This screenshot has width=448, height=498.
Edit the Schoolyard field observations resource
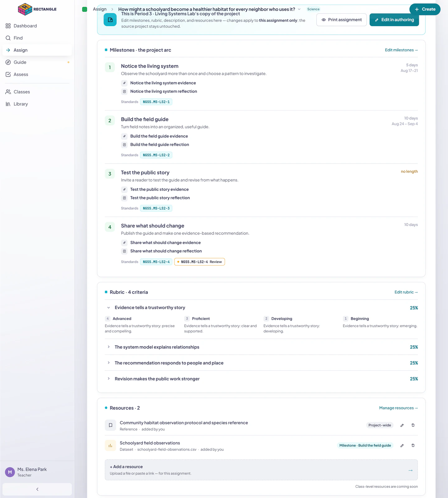click(x=402, y=446)
